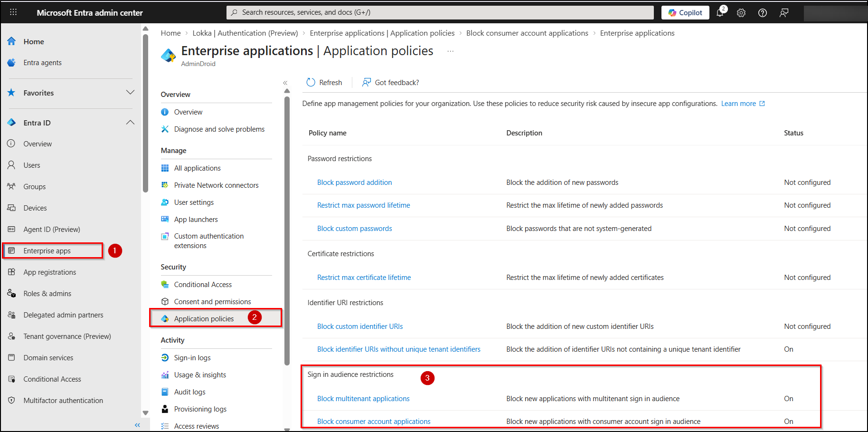The height and width of the screenshot is (432, 868).
Task: Collapse the Application policies side pane
Action: [x=285, y=83]
